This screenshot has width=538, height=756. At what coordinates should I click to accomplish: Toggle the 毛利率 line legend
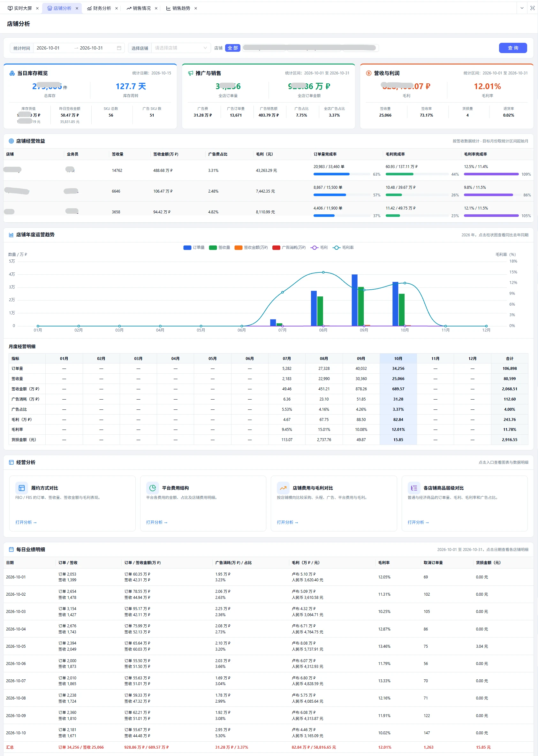point(343,248)
